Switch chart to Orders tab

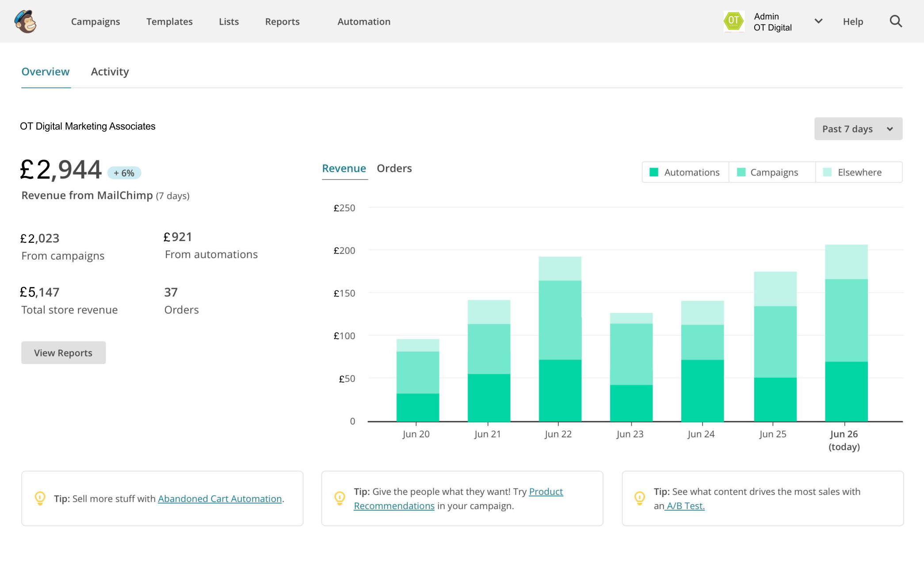(394, 168)
